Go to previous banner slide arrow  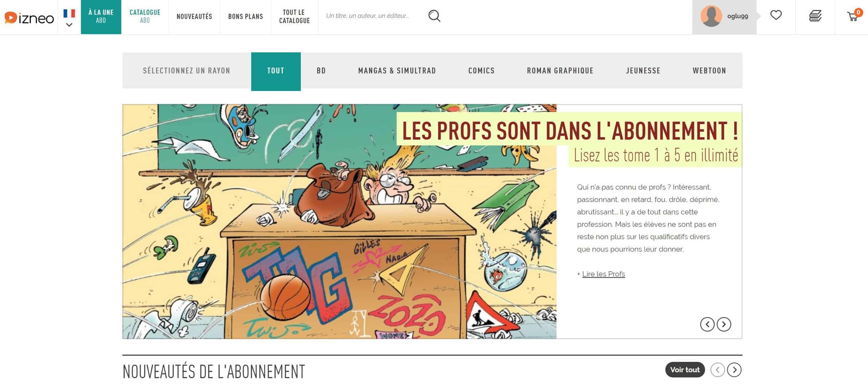707,324
